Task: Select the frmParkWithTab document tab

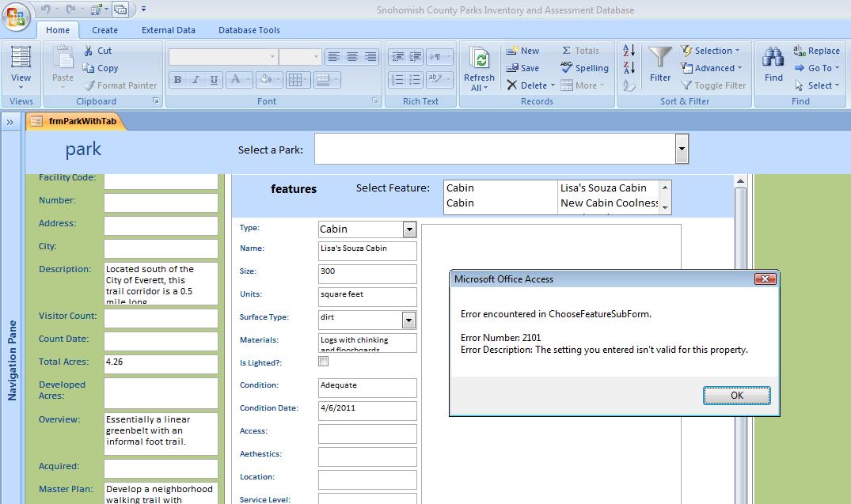Action: 75,121
